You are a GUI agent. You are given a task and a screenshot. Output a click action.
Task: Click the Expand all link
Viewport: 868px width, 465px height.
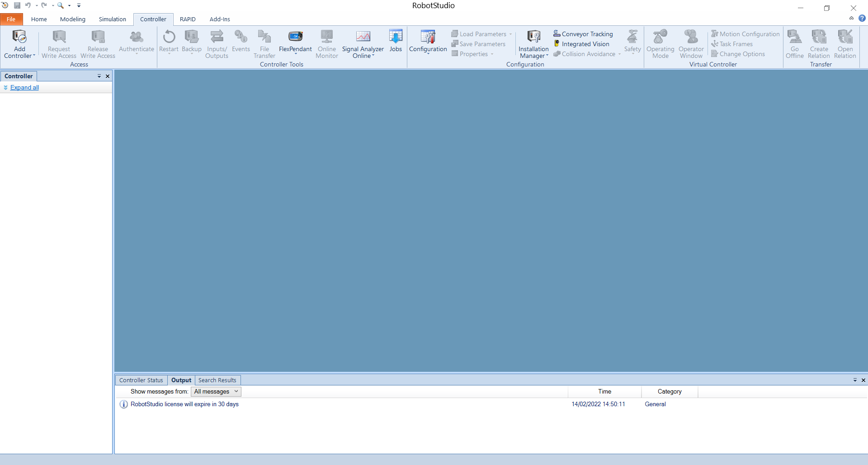click(x=24, y=87)
